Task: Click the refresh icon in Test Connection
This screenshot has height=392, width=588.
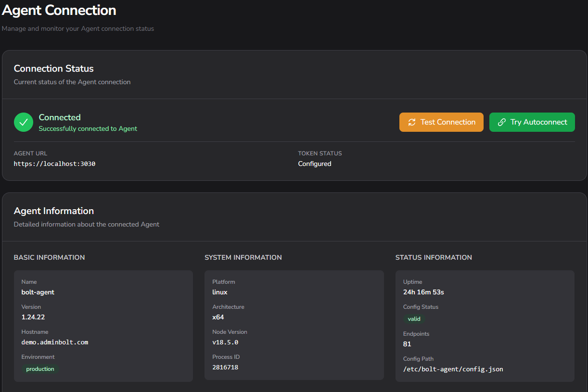Action: click(x=412, y=122)
